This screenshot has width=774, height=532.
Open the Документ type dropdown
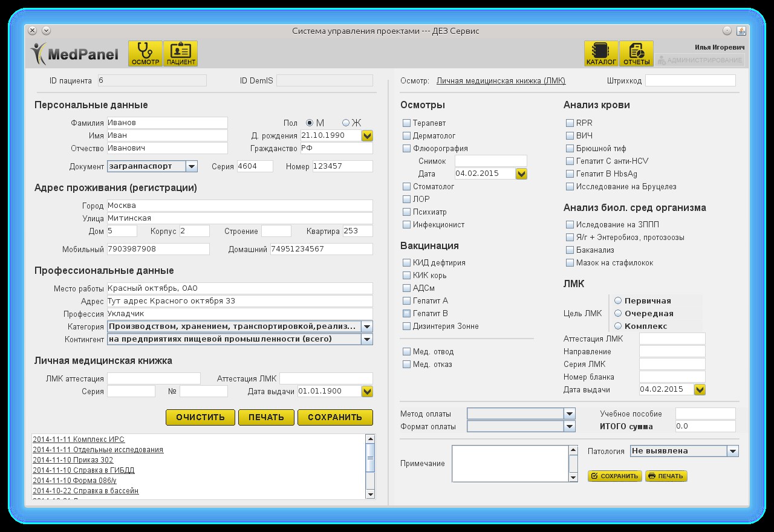coord(191,166)
